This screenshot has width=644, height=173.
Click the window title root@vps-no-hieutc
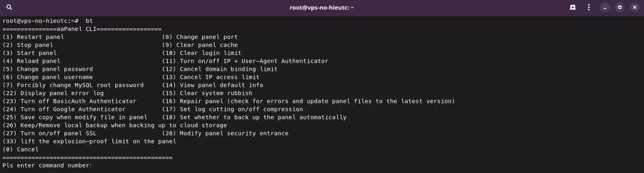point(322,7)
